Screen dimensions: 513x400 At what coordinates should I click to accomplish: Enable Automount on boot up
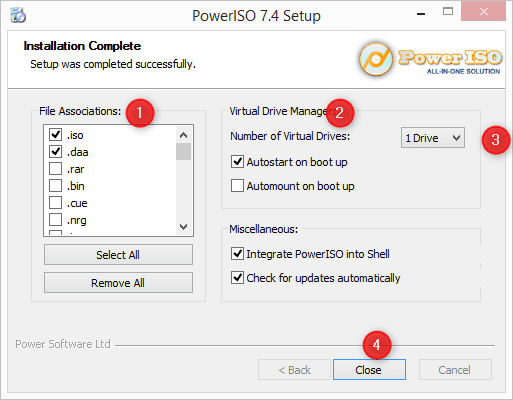(x=237, y=186)
